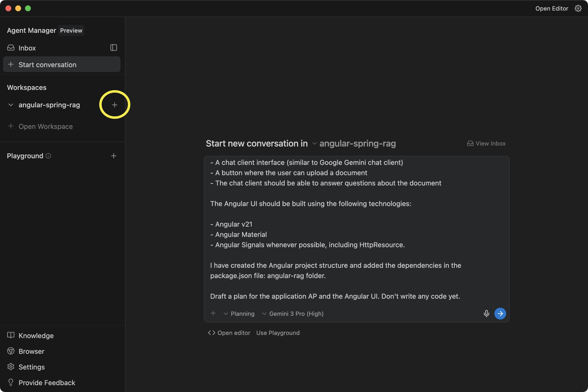Image resolution: width=588 pixels, height=392 pixels.
Task: Open the Browser panel
Action: point(32,351)
